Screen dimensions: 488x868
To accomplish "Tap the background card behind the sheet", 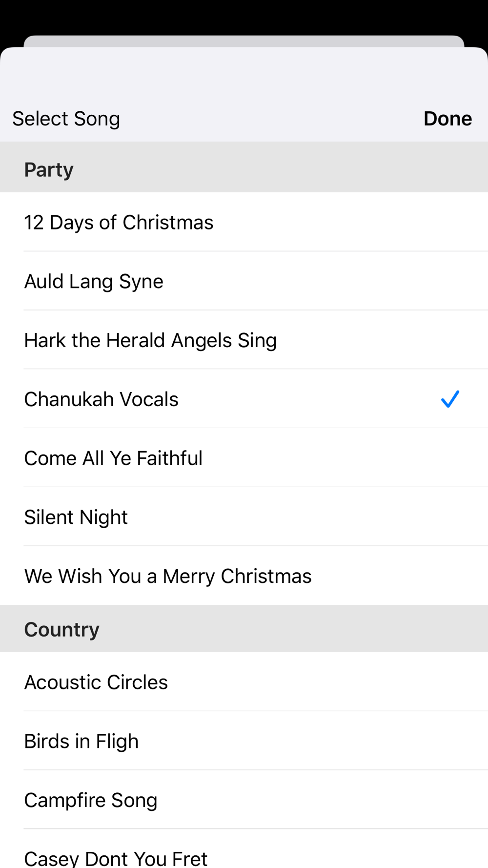I will tap(244, 41).
